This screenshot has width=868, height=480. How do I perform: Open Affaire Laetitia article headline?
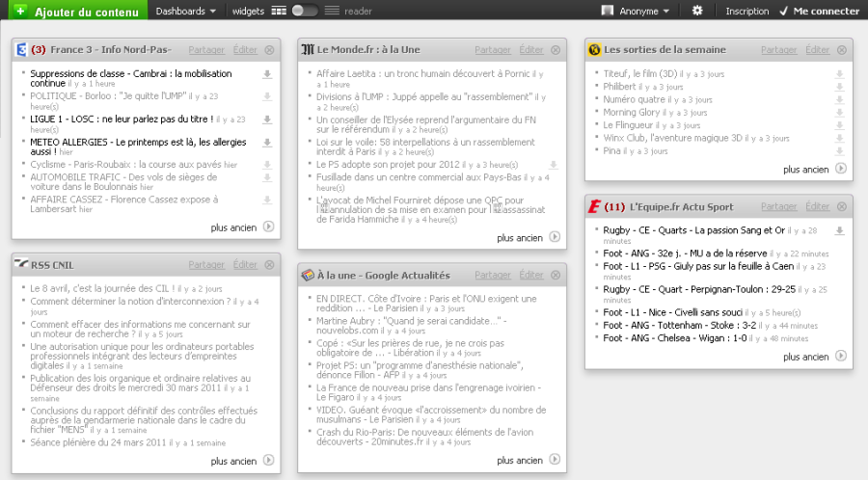423,73
